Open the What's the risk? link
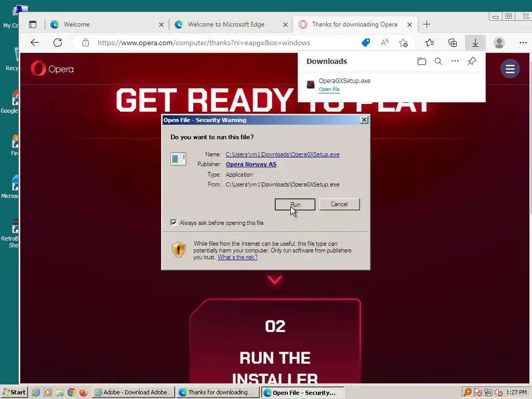The image size is (532, 399). [x=237, y=257]
